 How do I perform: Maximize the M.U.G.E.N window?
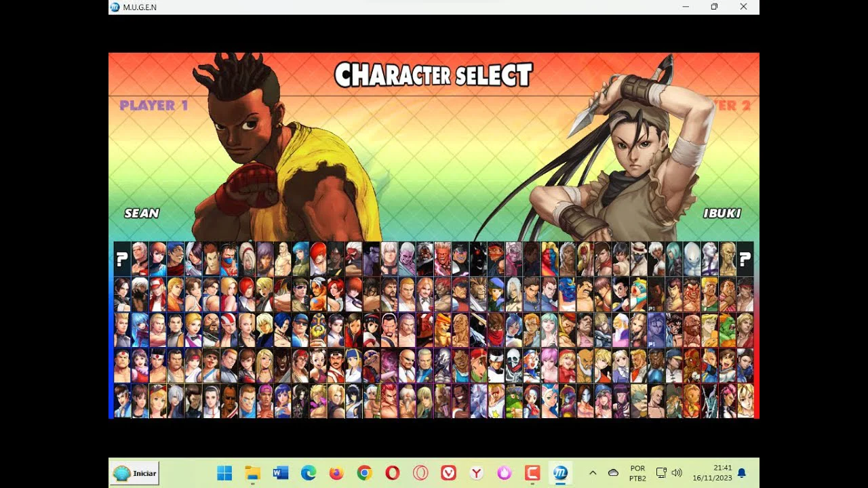coord(714,7)
